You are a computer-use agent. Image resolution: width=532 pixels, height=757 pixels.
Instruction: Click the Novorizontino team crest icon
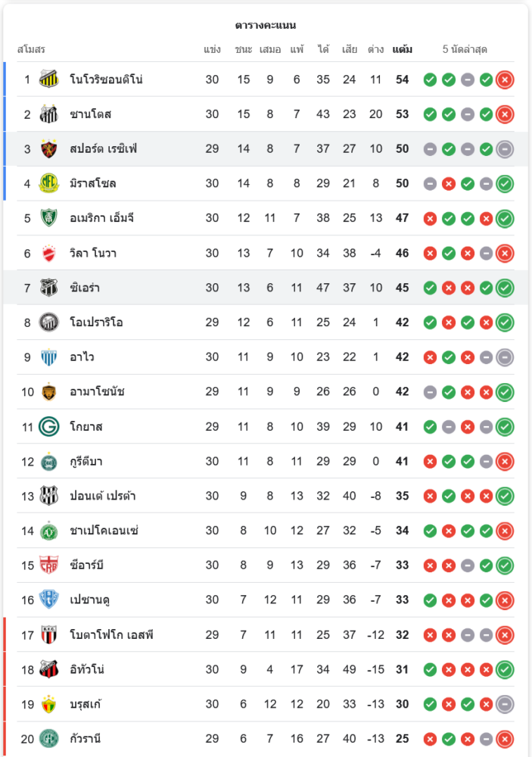[49, 79]
